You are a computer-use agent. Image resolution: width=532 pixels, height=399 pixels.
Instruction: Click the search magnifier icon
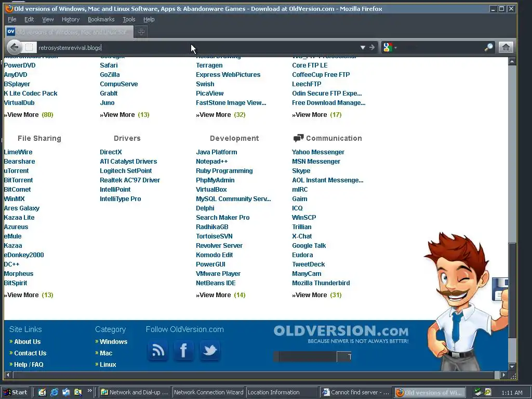(x=488, y=47)
